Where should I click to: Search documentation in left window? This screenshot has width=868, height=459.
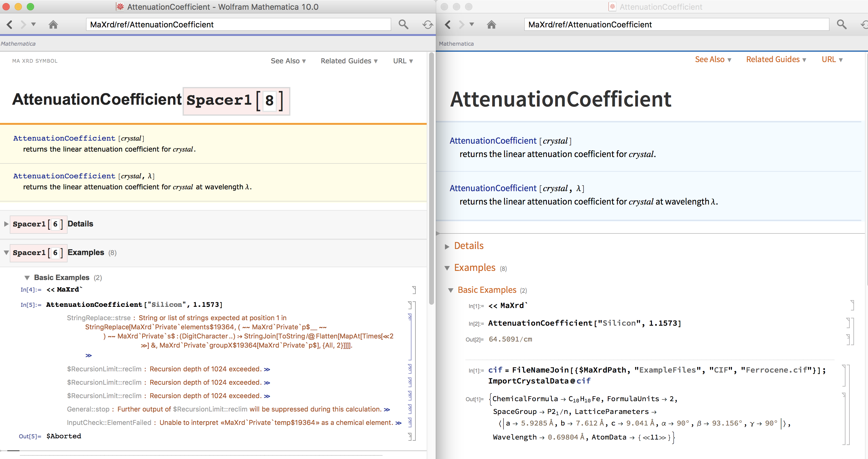pos(403,24)
